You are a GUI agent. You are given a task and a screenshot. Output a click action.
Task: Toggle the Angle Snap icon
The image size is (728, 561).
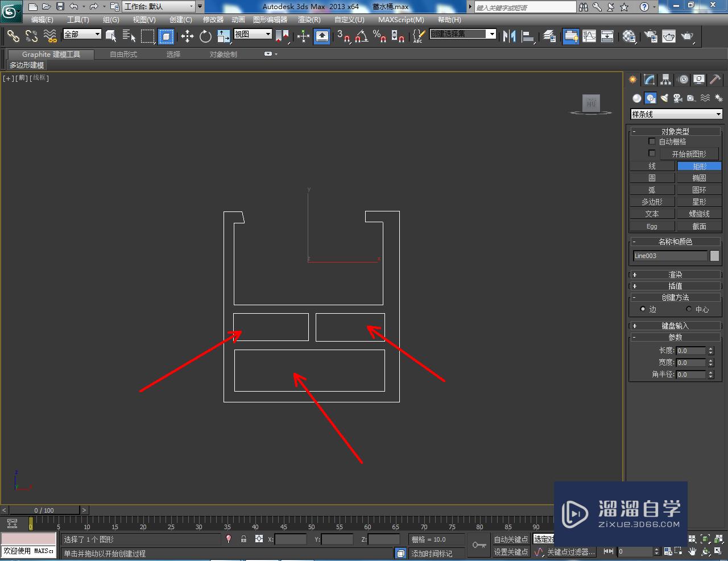coord(361,36)
